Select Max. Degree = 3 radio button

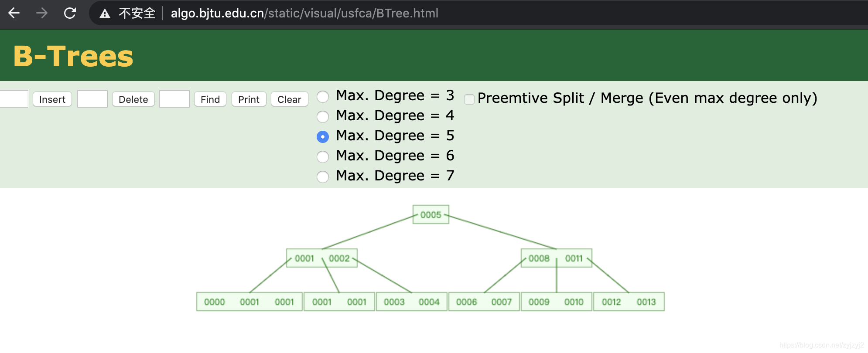pyautogui.click(x=323, y=96)
